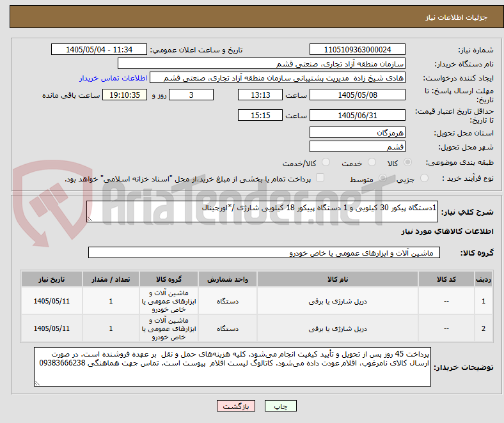504x423 pixels.
Task: Click the request creator field هادی شیخ زاده
Action: [x=278, y=78]
